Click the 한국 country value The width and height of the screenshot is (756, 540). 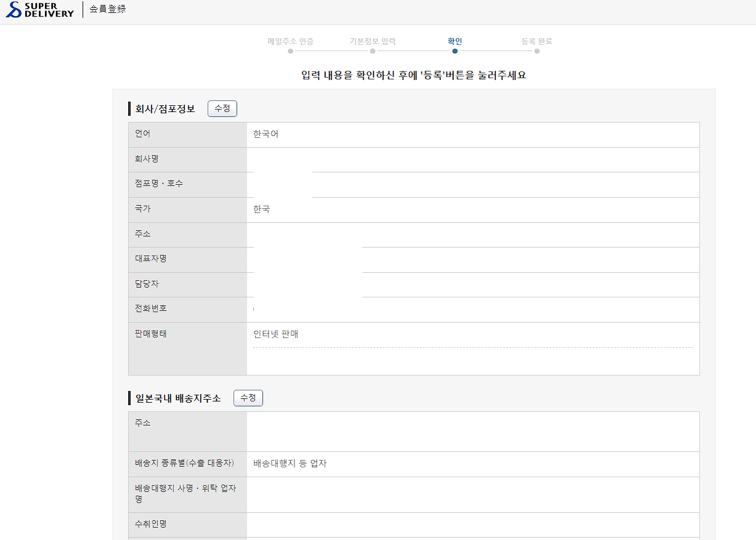pyautogui.click(x=261, y=209)
